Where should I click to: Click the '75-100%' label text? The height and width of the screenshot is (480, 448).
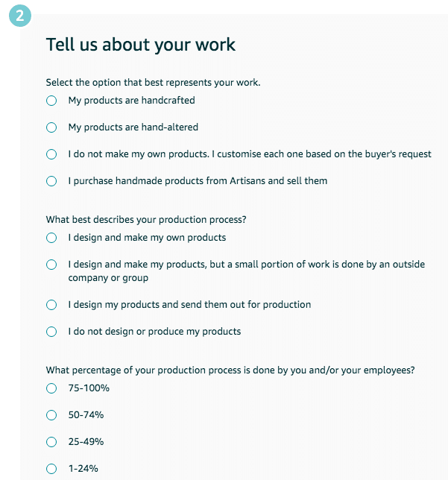[x=89, y=388]
